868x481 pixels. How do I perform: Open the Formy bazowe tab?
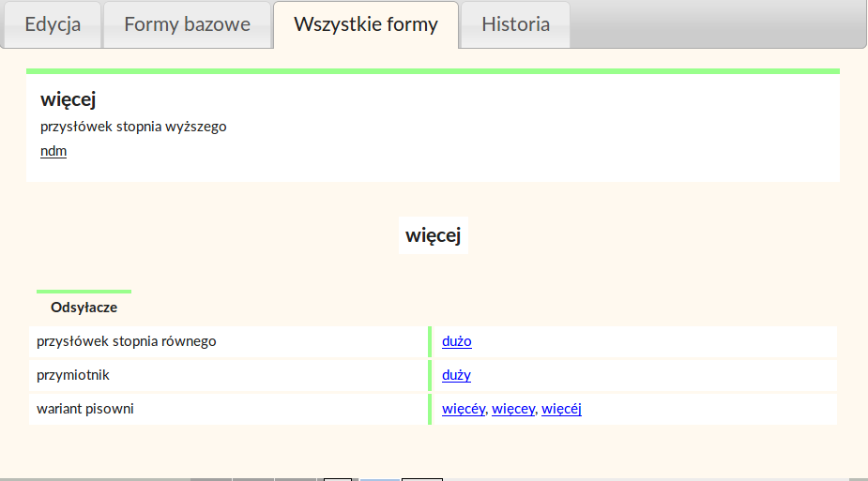187,24
